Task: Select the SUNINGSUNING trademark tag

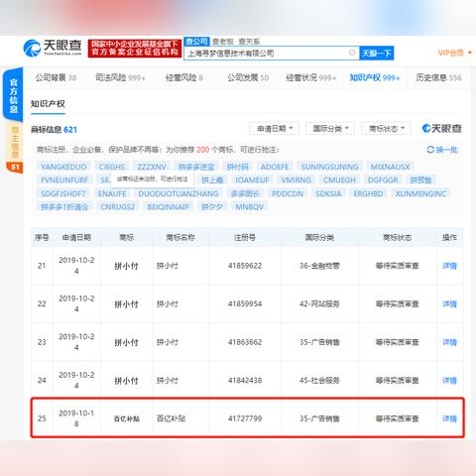Action: [329, 167]
